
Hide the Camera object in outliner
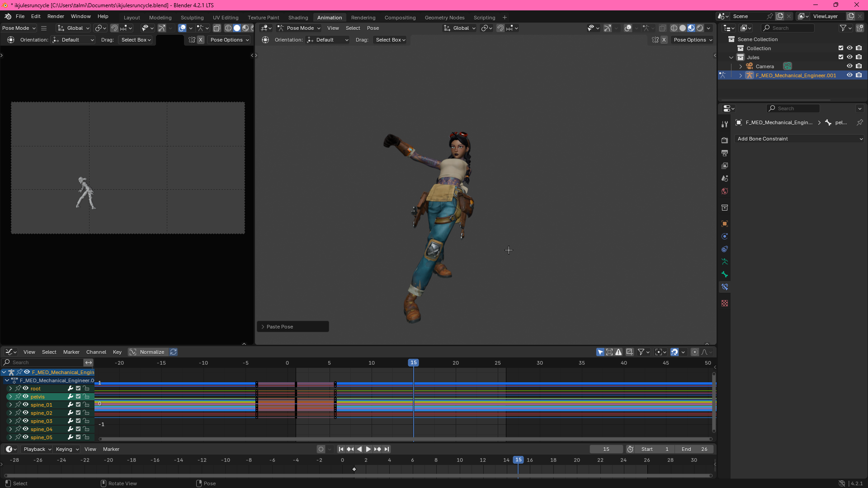tap(849, 66)
